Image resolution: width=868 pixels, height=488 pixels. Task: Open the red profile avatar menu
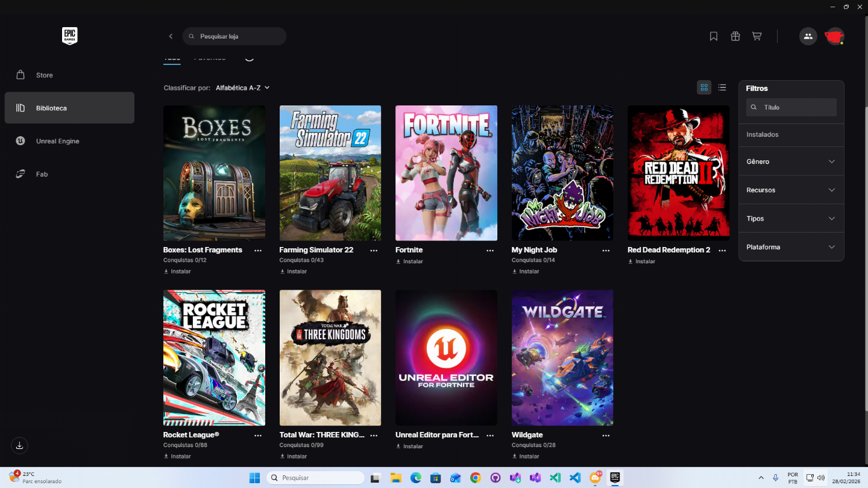[834, 36]
